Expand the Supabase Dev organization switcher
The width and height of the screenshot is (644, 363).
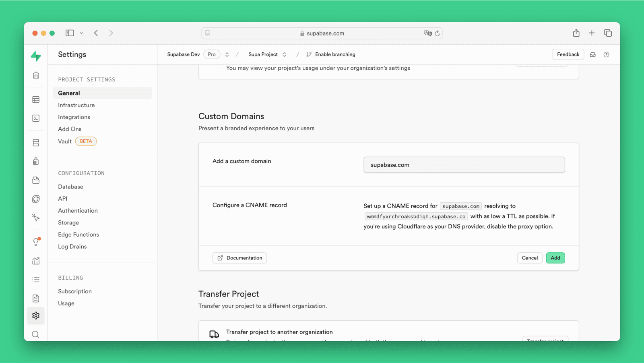click(x=227, y=54)
